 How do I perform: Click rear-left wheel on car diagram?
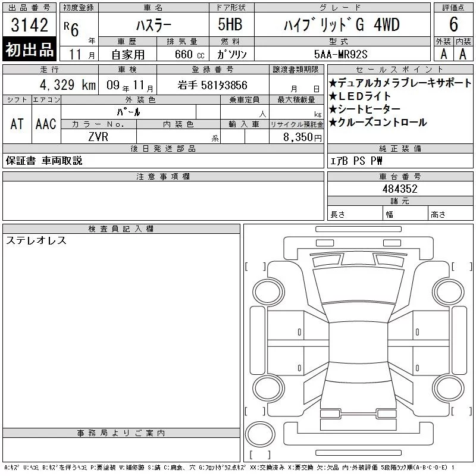pos(268,388)
